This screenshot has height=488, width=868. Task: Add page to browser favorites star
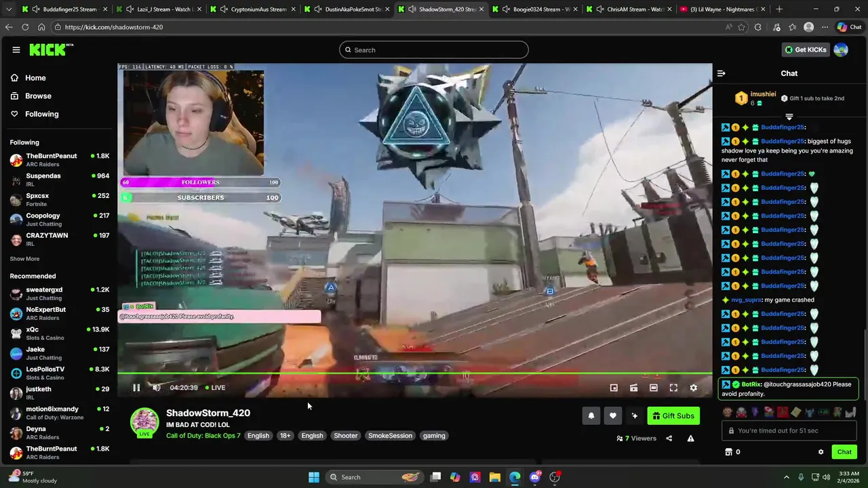[x=741, y=27]
